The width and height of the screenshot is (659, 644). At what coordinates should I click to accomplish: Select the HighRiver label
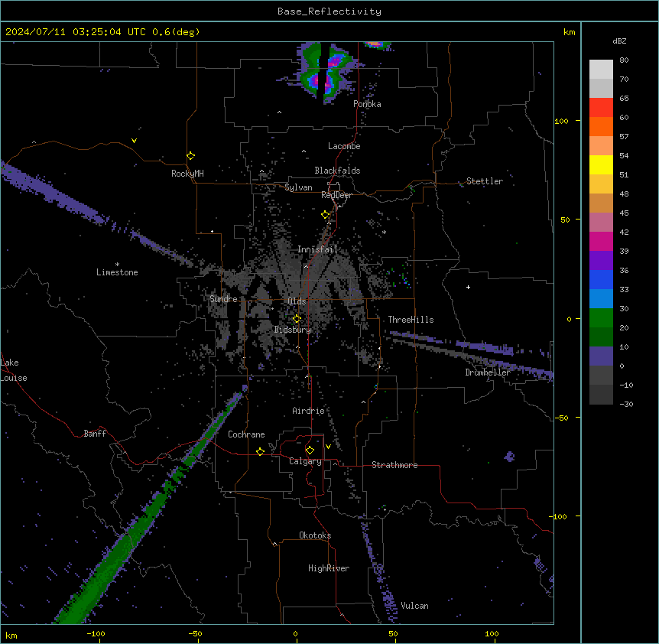click(329, 568)
